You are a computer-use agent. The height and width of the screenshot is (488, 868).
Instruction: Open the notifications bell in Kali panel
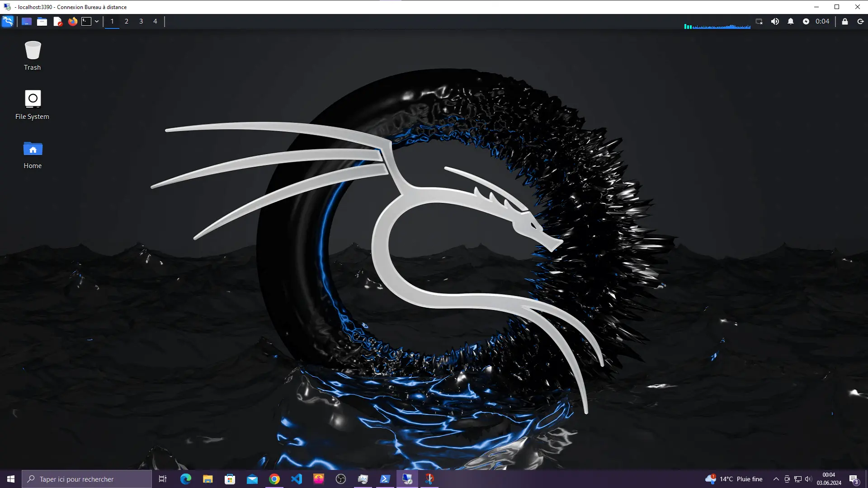pyautogui.click(x=791, y=21)
